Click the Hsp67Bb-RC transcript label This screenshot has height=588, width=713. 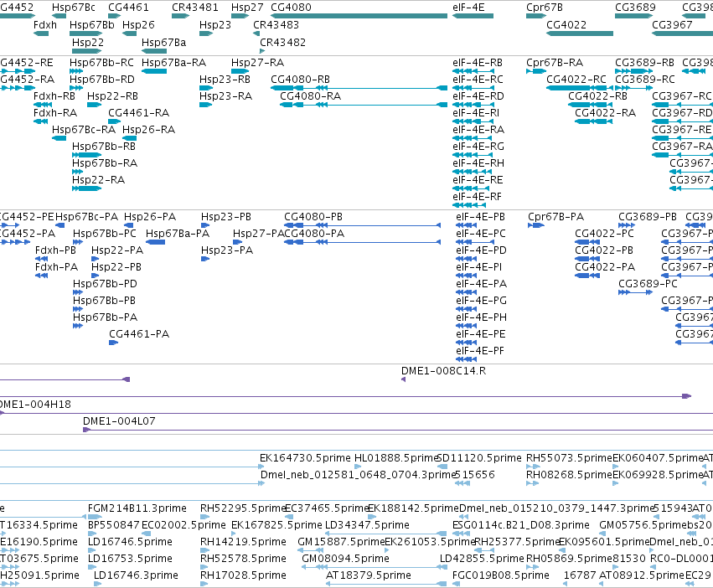coord(102,63)
